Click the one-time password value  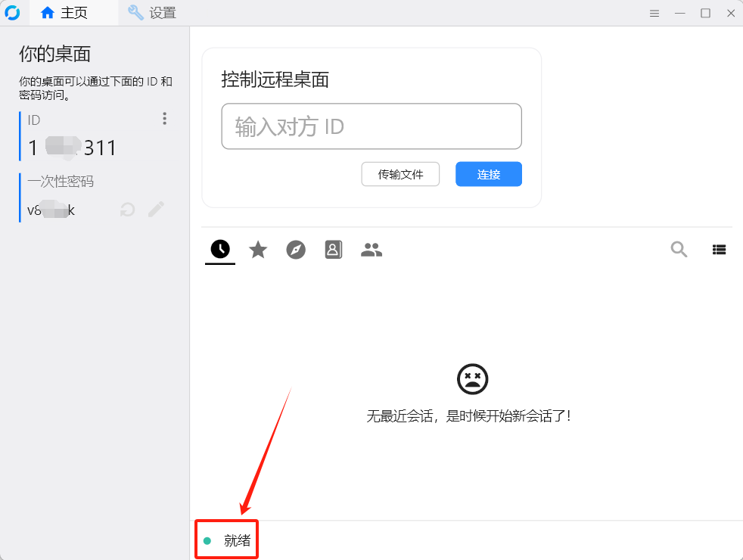pyautogui.click(x=51, y=210)
